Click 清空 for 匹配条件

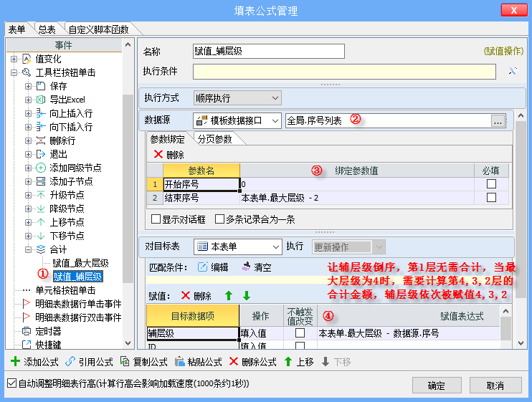click(x=256, y=267)
